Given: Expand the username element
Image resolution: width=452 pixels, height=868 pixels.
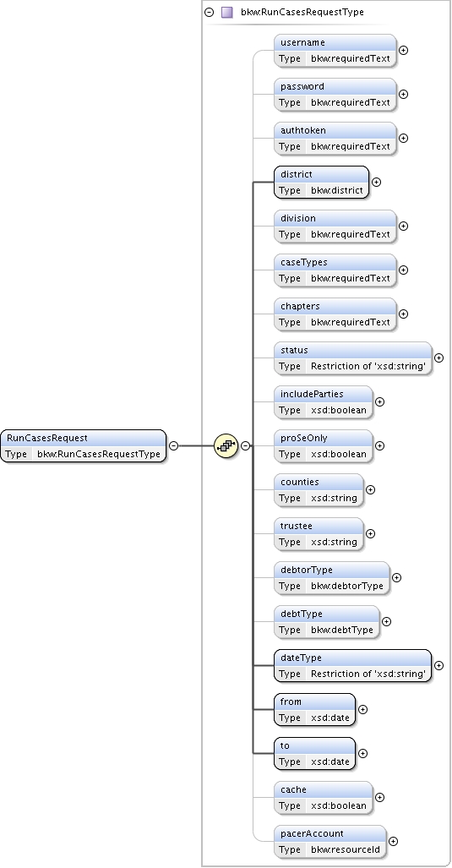Looking at the screenshot, I should [404, 50].
